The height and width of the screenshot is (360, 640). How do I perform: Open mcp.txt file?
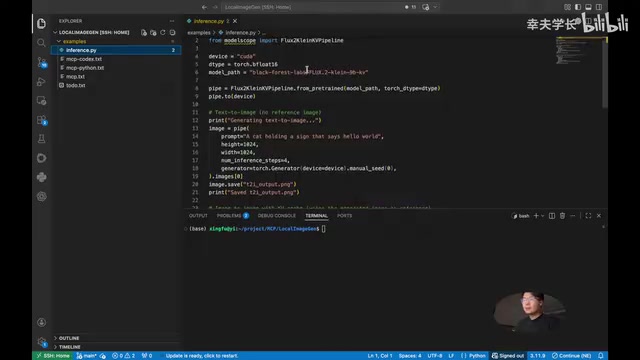click(x=75, y=76)
